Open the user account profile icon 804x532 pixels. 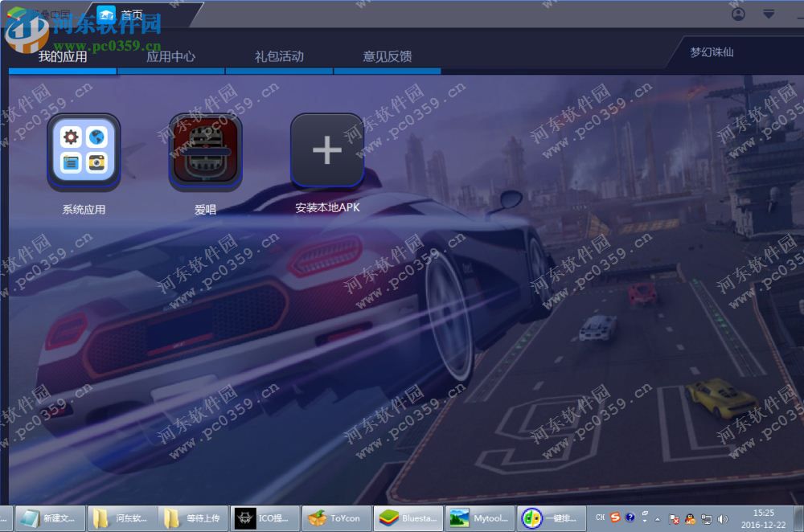coord(738,14)
